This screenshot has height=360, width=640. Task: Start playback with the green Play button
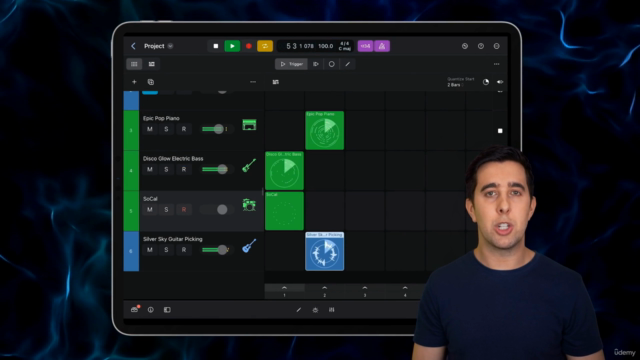point(232,46)
